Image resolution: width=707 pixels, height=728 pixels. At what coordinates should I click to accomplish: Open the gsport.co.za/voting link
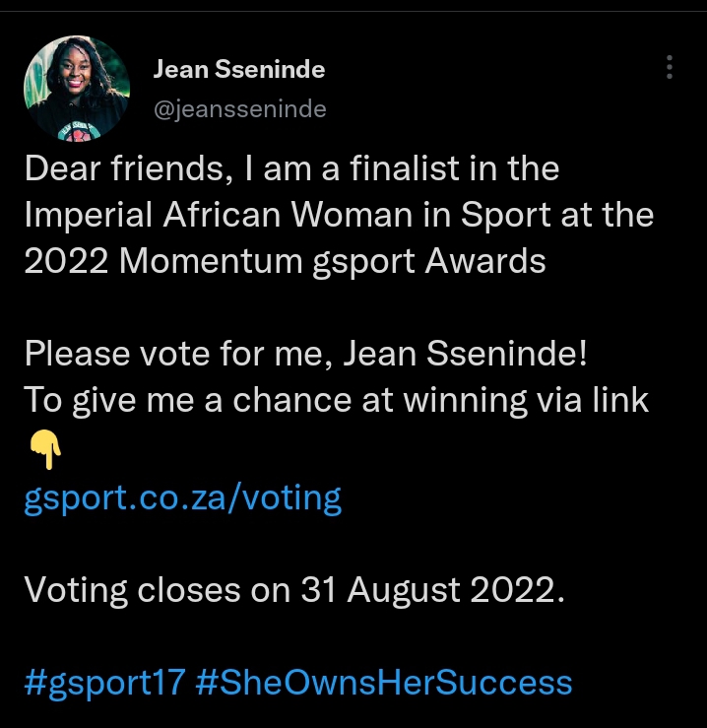(x=182, y=498)
